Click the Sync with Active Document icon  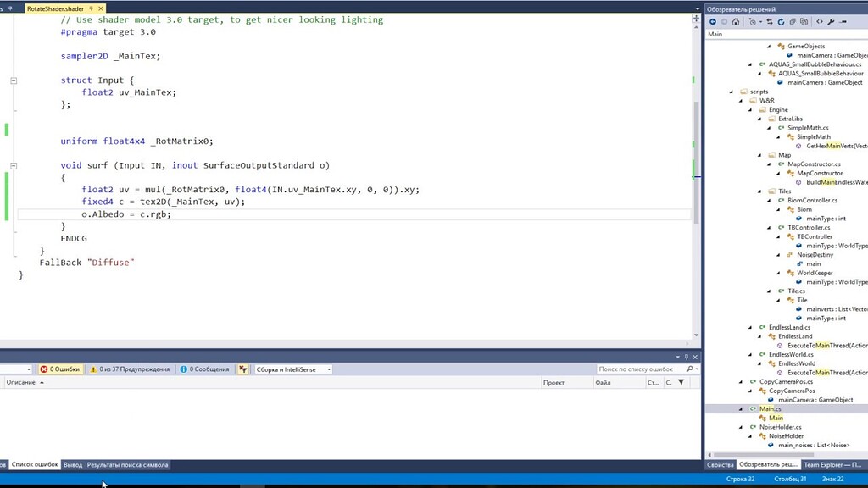[x=769, y=21]
